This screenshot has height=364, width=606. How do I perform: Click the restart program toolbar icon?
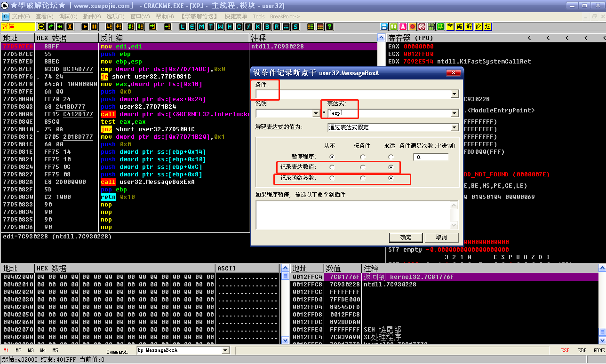coord(51,27)
